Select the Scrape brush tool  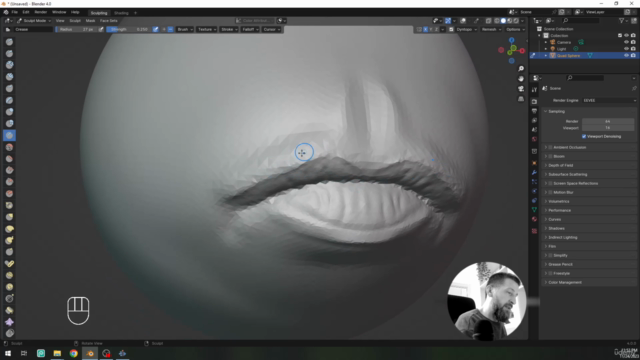click(9, 182)
